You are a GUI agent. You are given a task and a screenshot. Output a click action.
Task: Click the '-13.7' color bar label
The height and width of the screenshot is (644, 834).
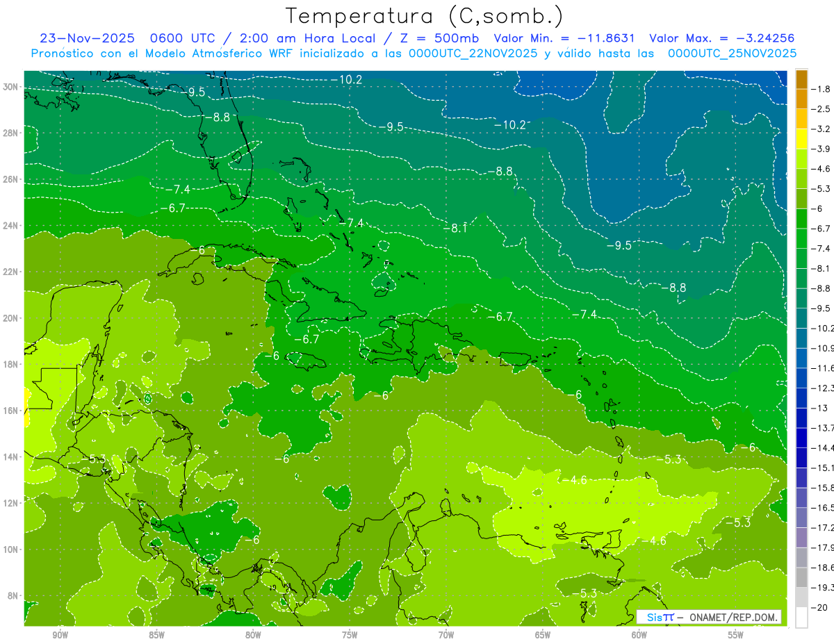(822, 428)
